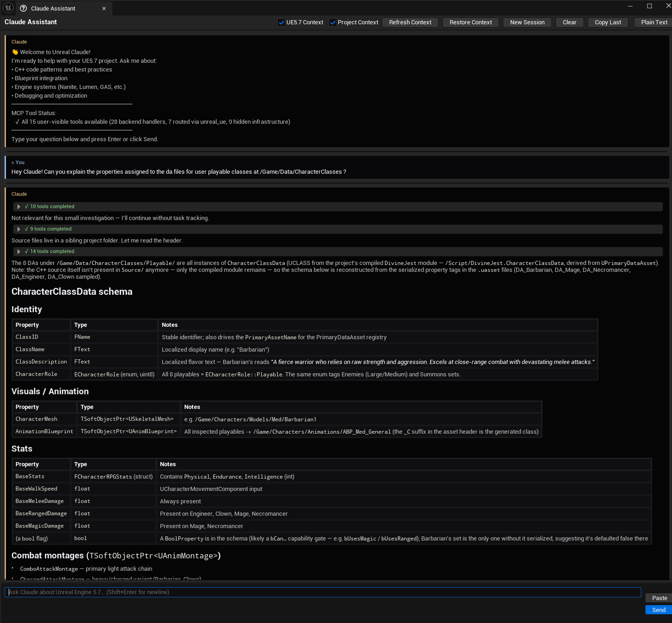Click the BaseMagicDamage property cell

[41, 526]
